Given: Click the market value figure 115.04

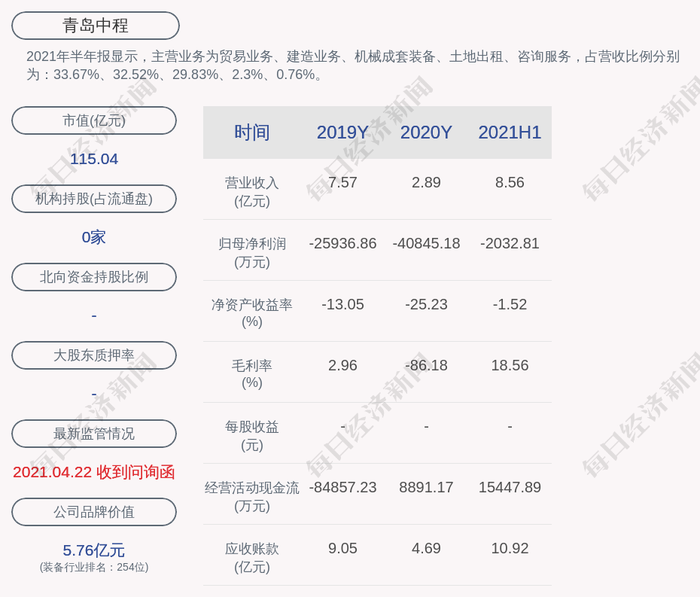Looking at the screenshot, I should [x=94, y=159].
